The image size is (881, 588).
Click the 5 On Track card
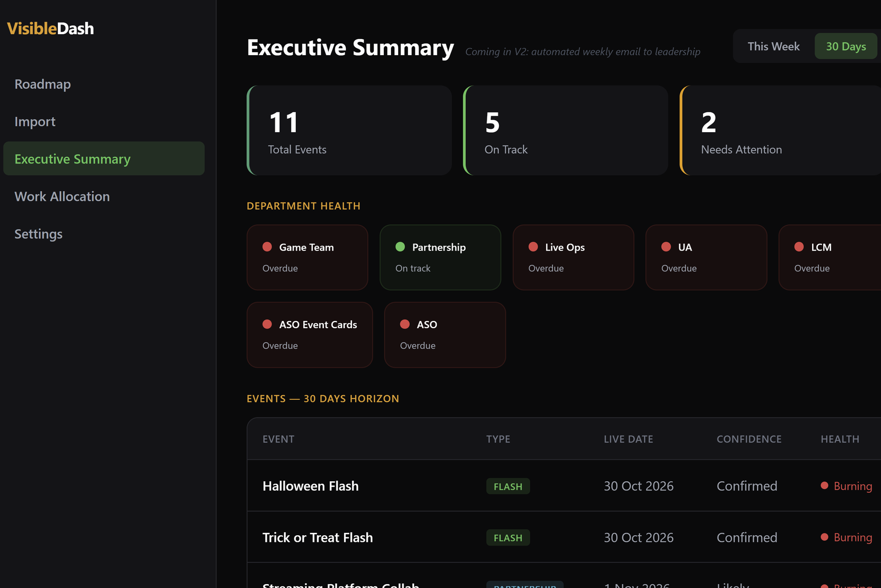click(565, 130)
